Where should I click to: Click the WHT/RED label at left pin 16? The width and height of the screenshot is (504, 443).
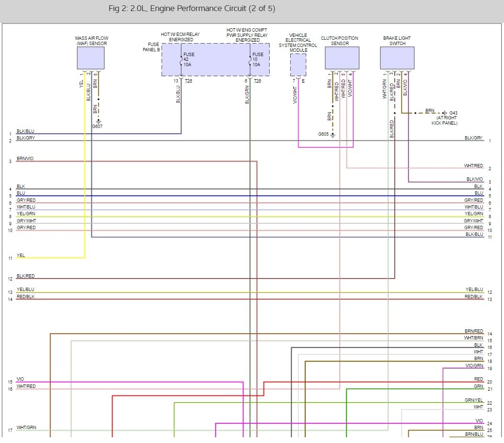(26, 386)
